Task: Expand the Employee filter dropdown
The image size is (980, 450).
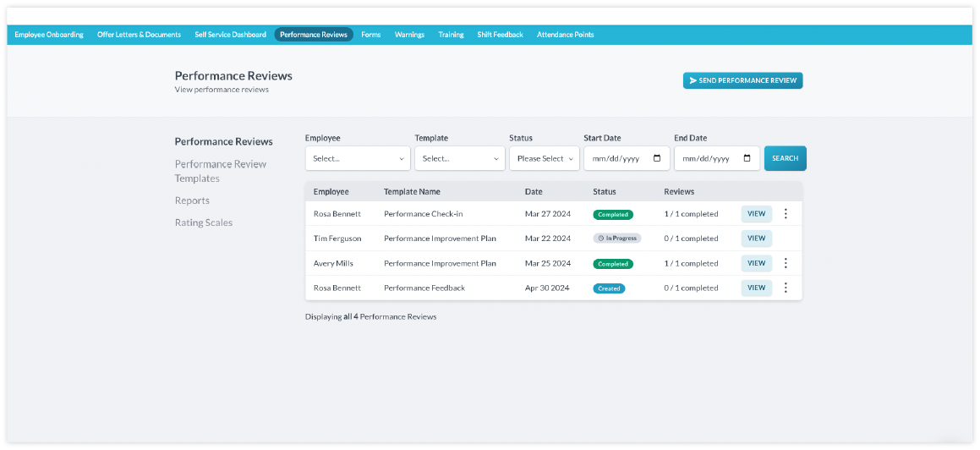Action: click(358, 158)
